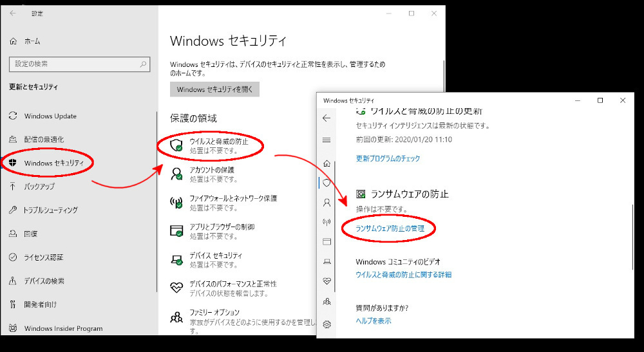Click the Windows セキュリティを開く button

pos(215,89)
